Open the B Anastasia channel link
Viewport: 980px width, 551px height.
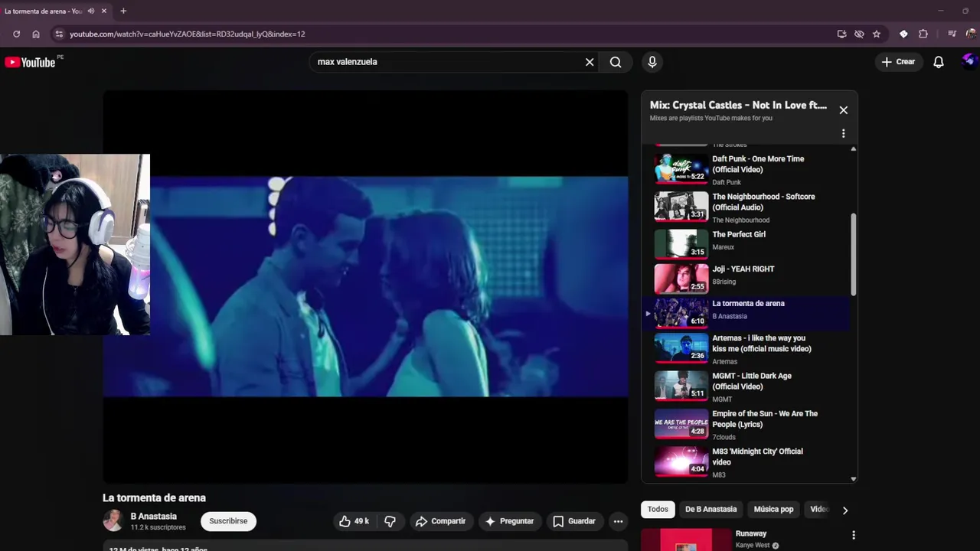tap(154, 517)
